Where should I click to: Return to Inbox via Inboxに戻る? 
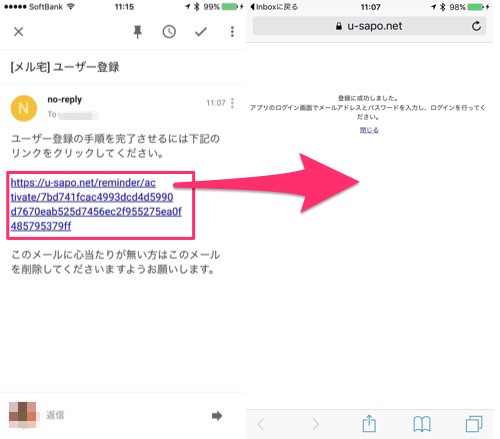pos(274,7)
